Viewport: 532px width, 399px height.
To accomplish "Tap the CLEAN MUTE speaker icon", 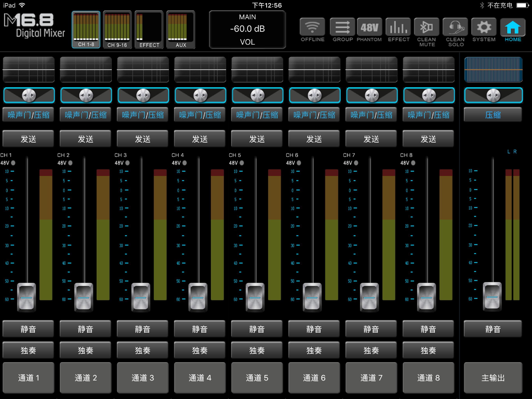I will click(x=426, y=27).
